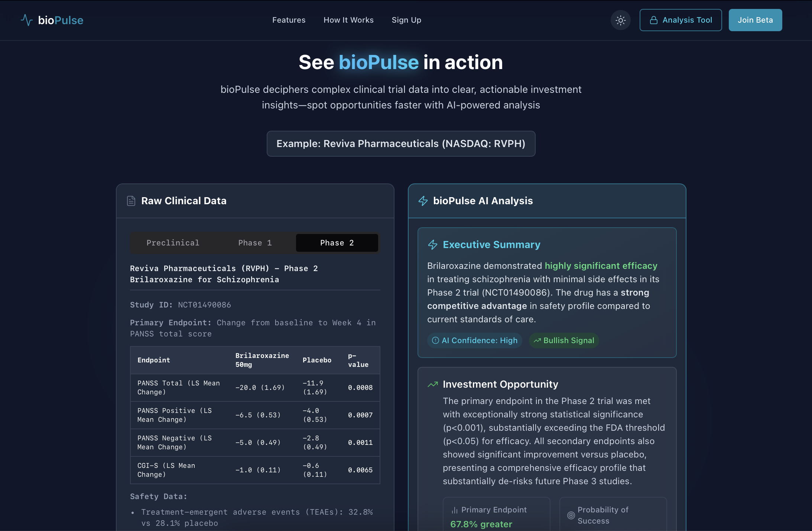Viewport: 812px width, 531px height.
Task: Switch to the Phase 1 tab
Action: coord(255,243)
